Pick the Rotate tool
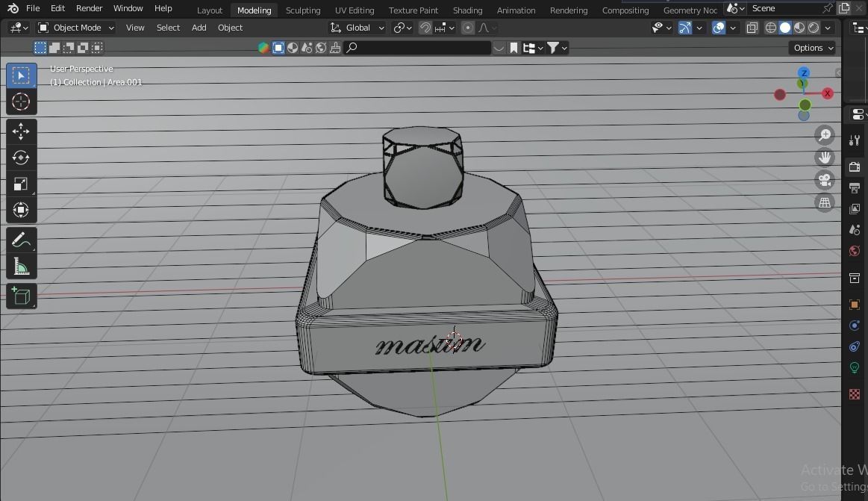 (21, 158)
